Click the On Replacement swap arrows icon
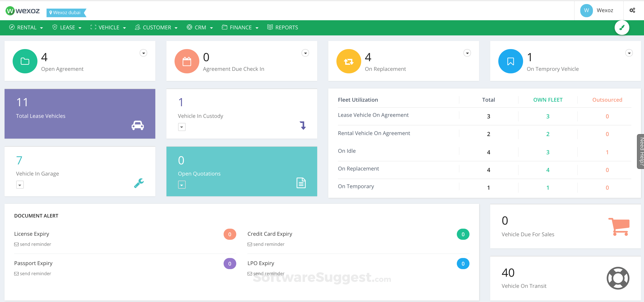The width and height of the screenshot is (644, 302). coord(349,61)
